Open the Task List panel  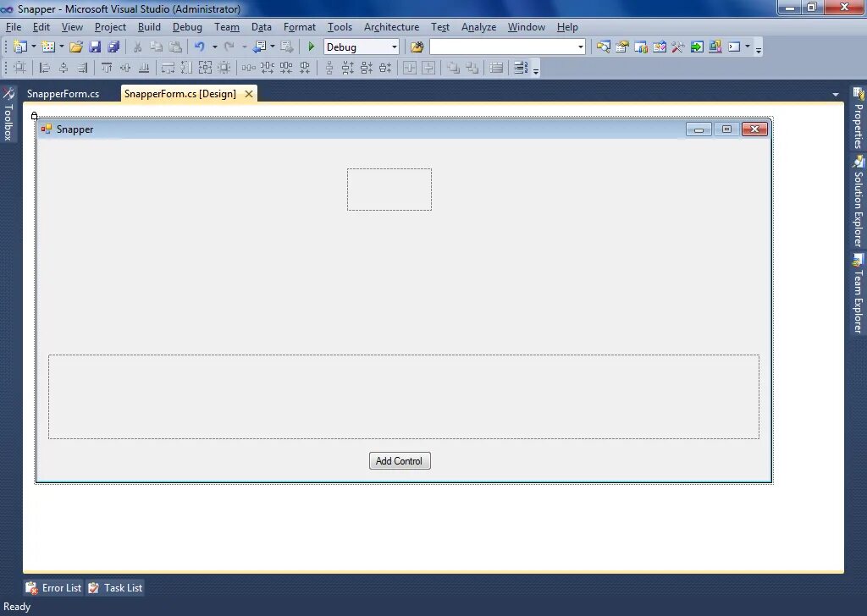121,587
